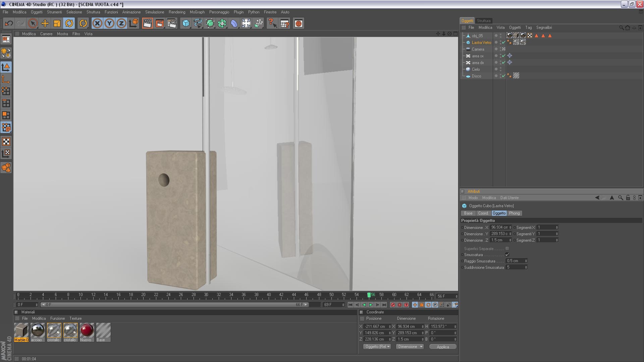This screenshot has width=644, height=362.
Task: Toggle enable checkmark of Lastra Vetro
Action: [x=503, y=43]
